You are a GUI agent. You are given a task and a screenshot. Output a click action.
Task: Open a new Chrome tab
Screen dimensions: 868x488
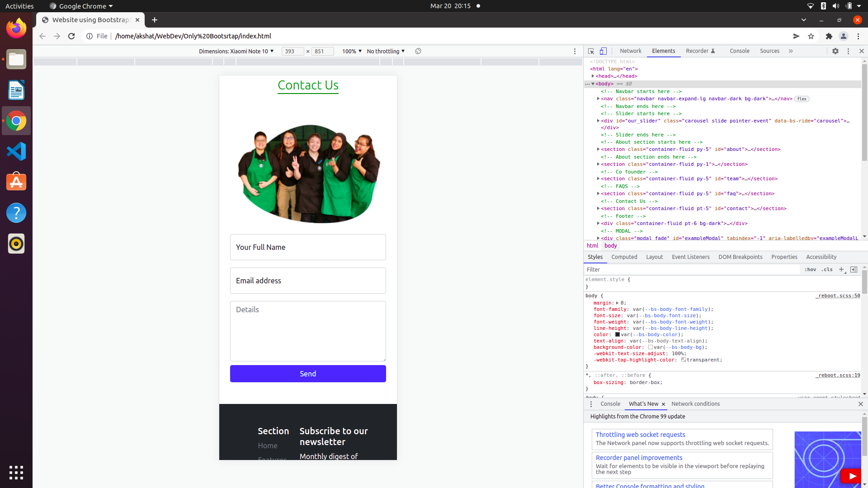click(155, 20)
